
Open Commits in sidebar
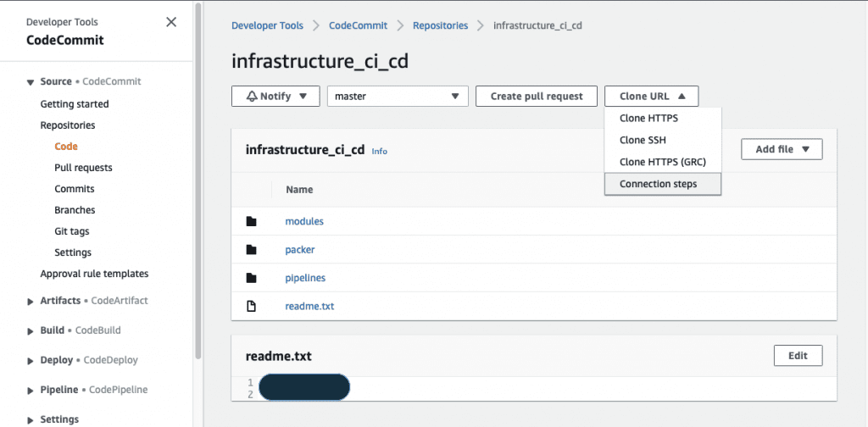tap(75, 189)
